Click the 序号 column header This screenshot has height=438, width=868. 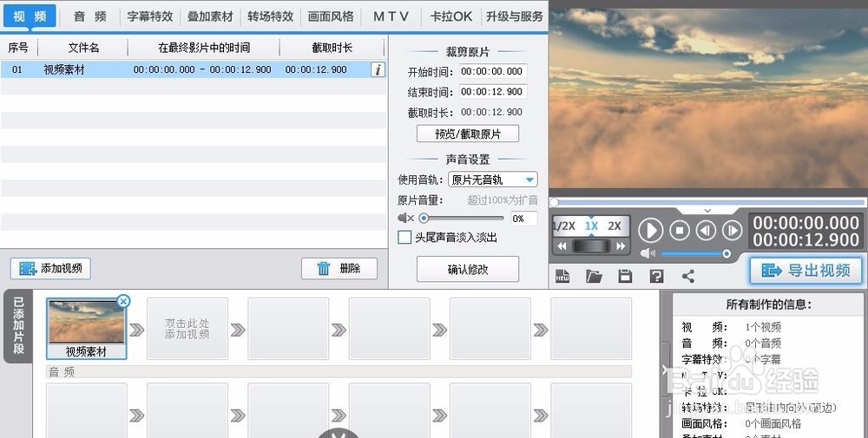click(18, 48)
